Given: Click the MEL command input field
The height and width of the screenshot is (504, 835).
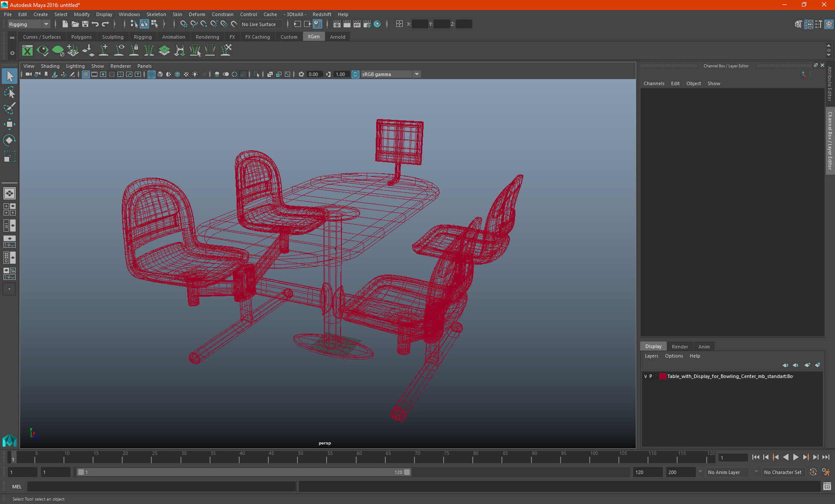Looking at the screenshot, I should point(161,487).
